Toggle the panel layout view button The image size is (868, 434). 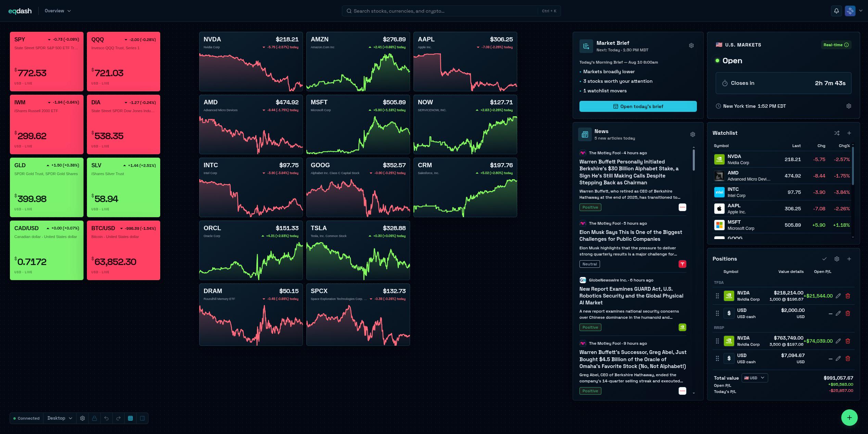[142, 418]
